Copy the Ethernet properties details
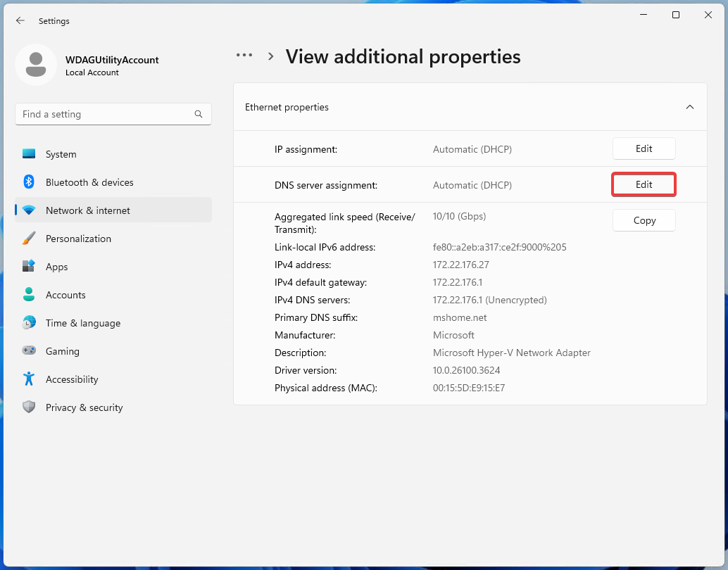Screen dimensions: 728x570 [644, 220]
